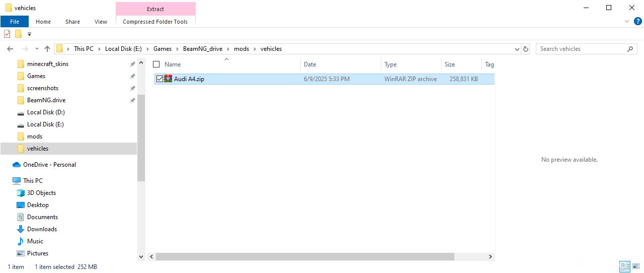Viewport: 644px width, 273px height.
Task: Click the file list horizontal scrollbar
Action: pos(305,256)
